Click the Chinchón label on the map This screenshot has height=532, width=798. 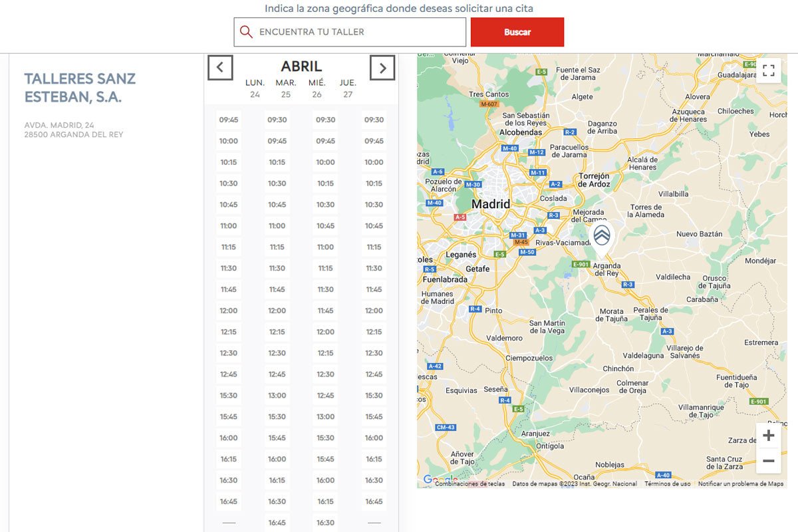(618, 368)
